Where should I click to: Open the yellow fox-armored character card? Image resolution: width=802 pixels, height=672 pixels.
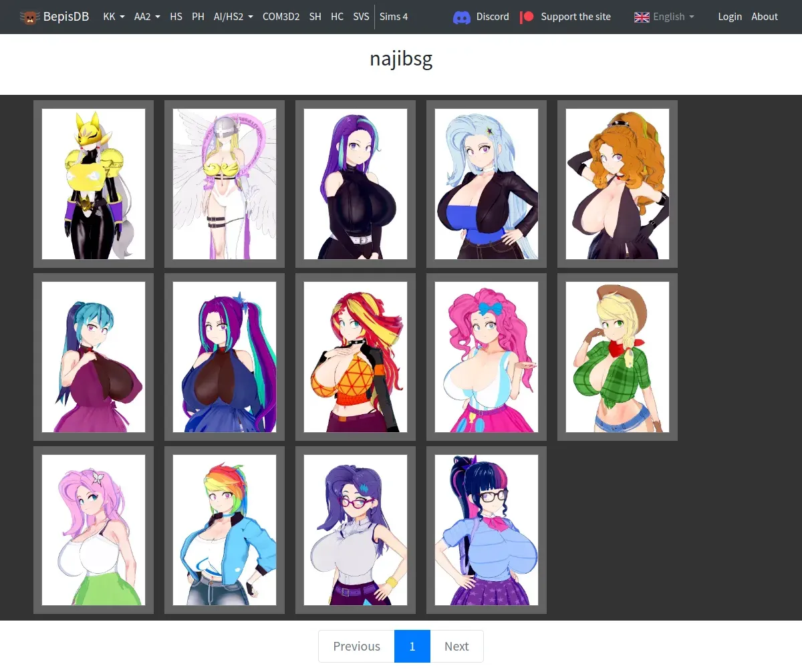94,184
